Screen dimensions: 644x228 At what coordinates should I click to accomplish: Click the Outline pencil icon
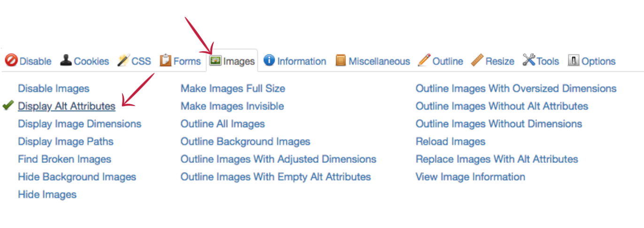coord(424,61)
